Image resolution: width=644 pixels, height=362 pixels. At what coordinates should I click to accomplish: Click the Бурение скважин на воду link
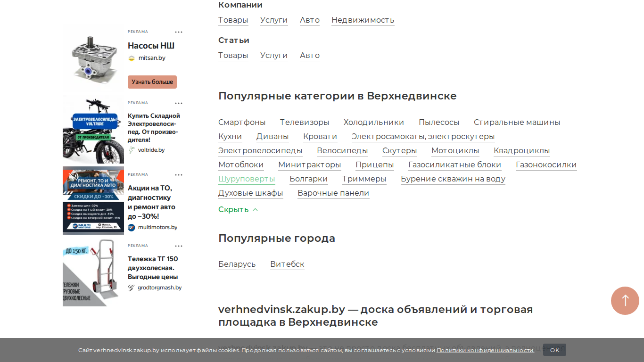(x=453, y=179)
